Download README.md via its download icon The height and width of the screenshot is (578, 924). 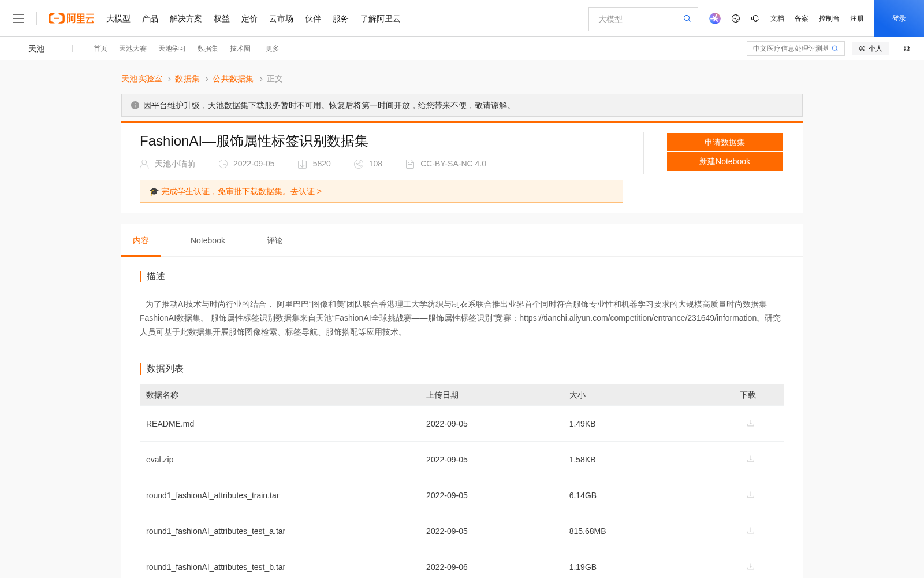(751, 423)
